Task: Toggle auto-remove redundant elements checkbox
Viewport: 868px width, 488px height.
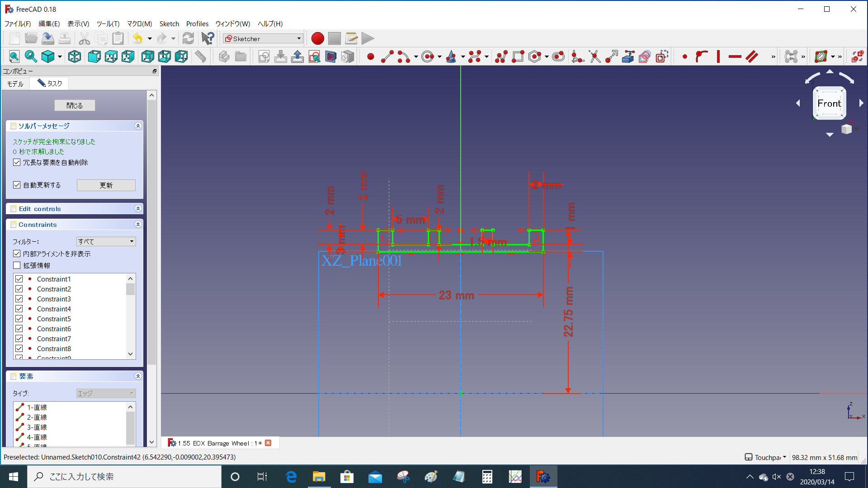Action: 17,162
